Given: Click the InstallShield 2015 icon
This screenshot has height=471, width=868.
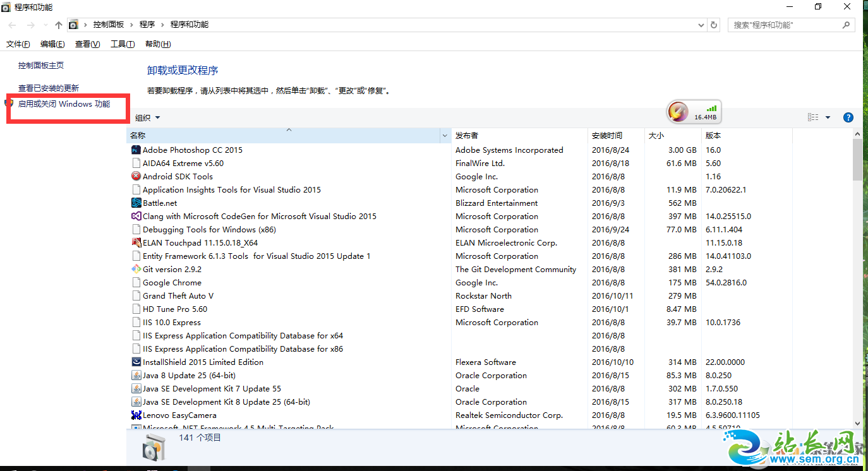Looking at the screenshot, I should [136, 362].
